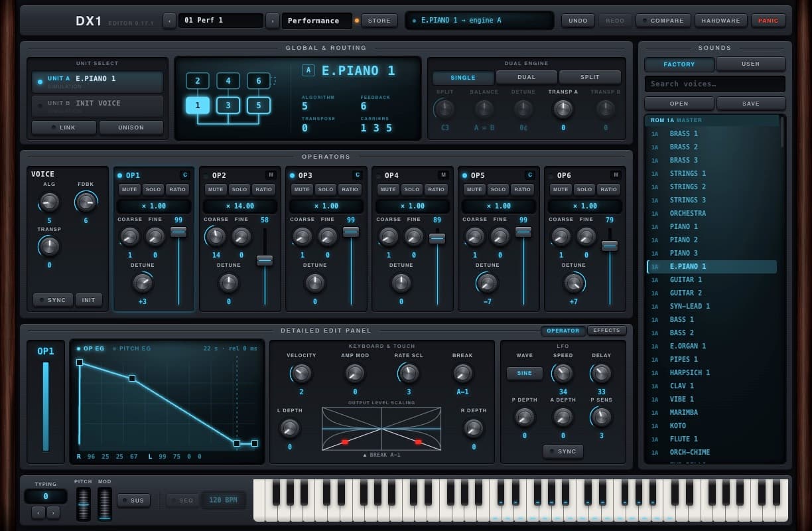The width and height of the screenshot is (812, 531).
Task: Click the LFO Delay knob
Action: [x=601, y=373]
